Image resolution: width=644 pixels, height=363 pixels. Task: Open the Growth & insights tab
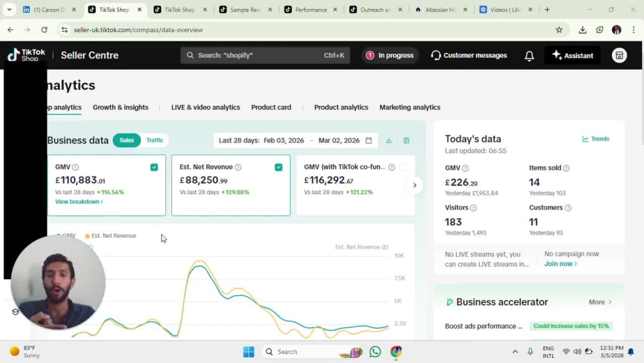click(120, 107)
